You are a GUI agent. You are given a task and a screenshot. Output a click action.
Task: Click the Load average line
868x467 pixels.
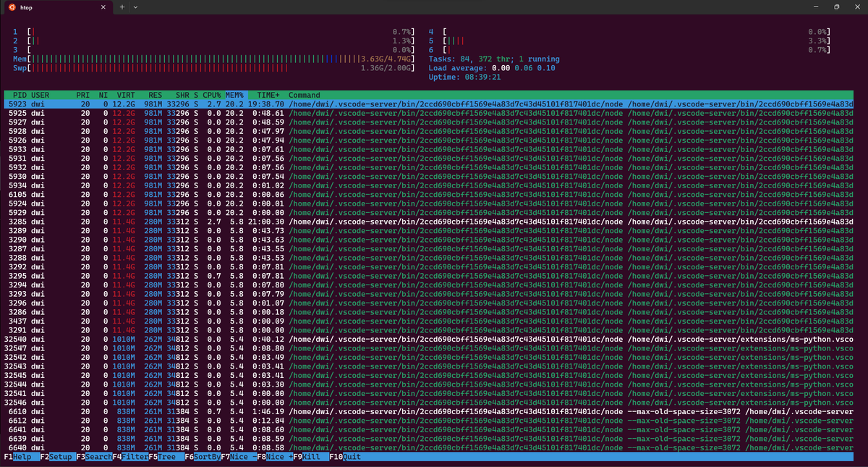click(x=492, y=68)
